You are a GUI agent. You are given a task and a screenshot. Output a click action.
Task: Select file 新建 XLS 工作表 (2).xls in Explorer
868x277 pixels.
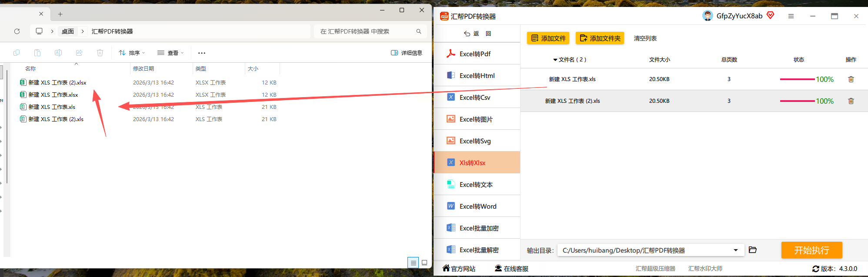click(x=56, y=119)
